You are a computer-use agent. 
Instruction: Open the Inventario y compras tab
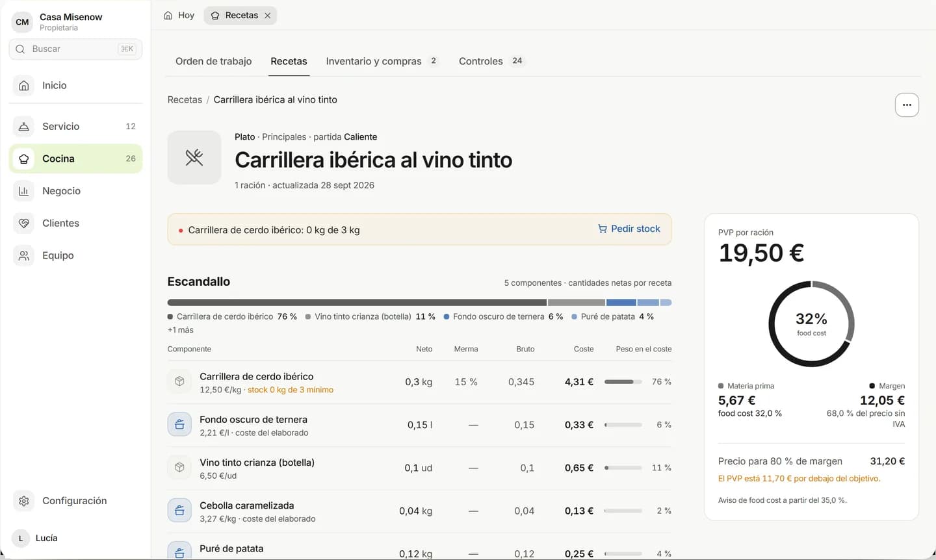[x=382, y=61]
